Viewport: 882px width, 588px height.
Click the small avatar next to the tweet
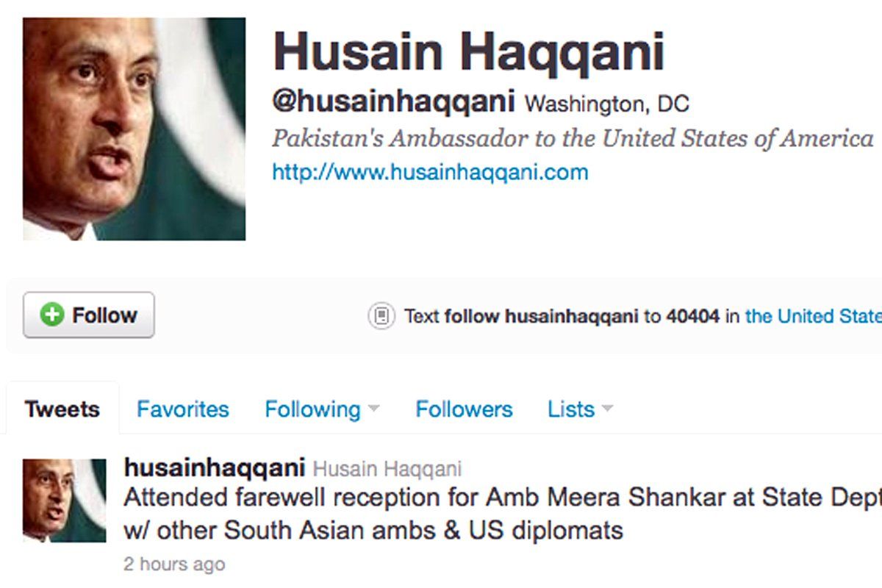(x=65, y=501)
